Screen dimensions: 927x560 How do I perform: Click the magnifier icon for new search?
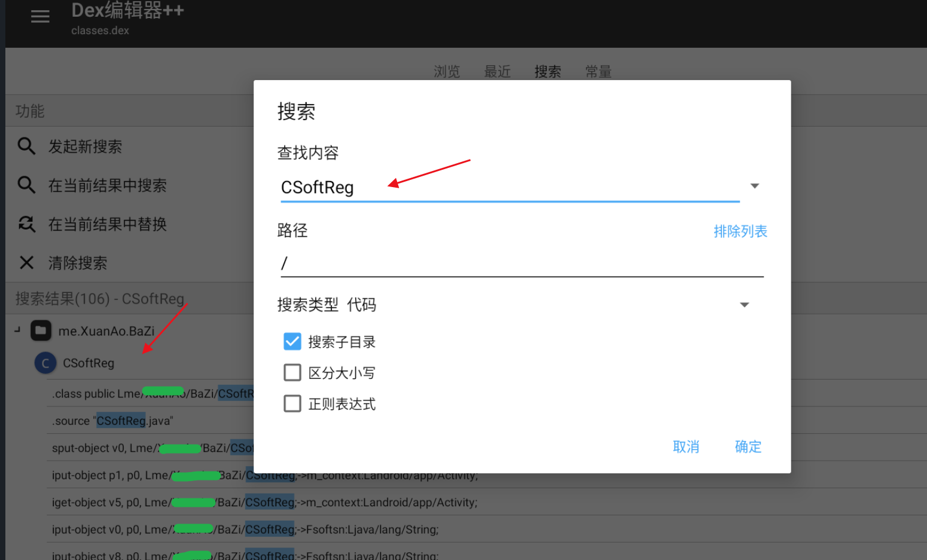tap(26, 146)
